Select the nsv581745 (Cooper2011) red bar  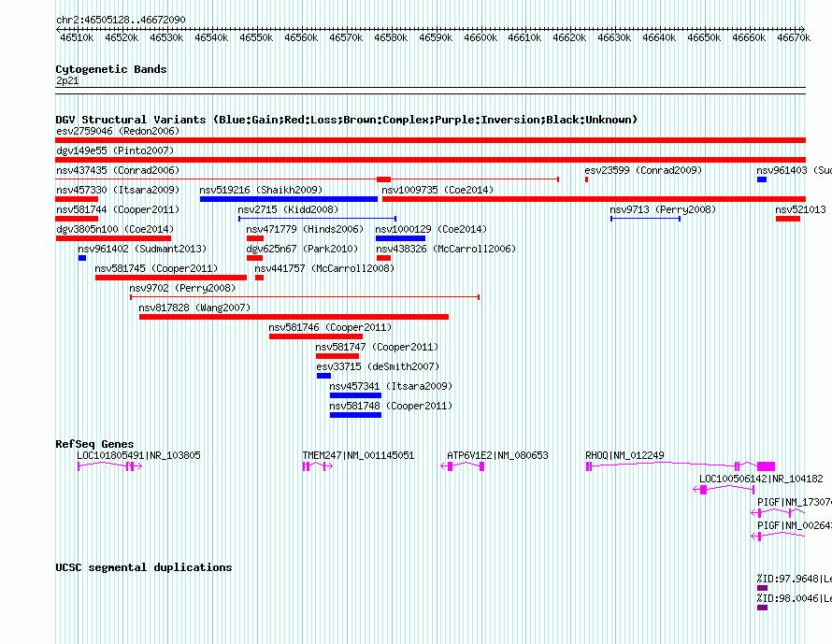click(x=171, y=278)
